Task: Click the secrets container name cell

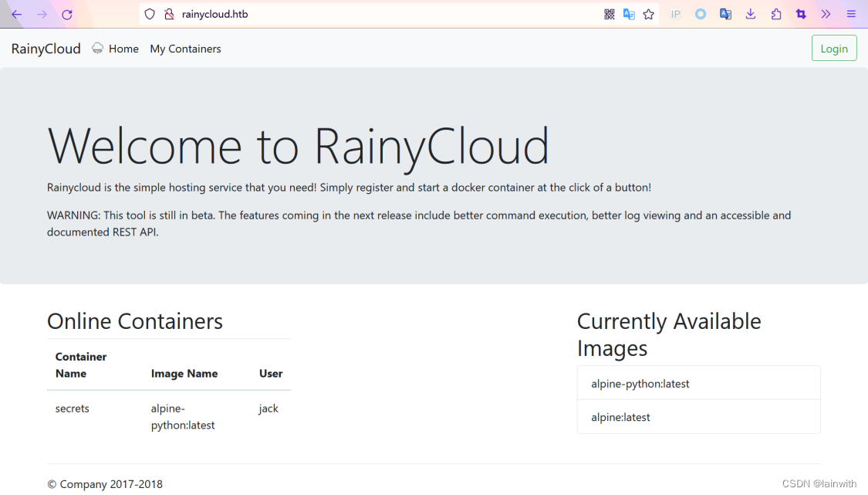Action: pyautogui.click(x=72, y=409)
